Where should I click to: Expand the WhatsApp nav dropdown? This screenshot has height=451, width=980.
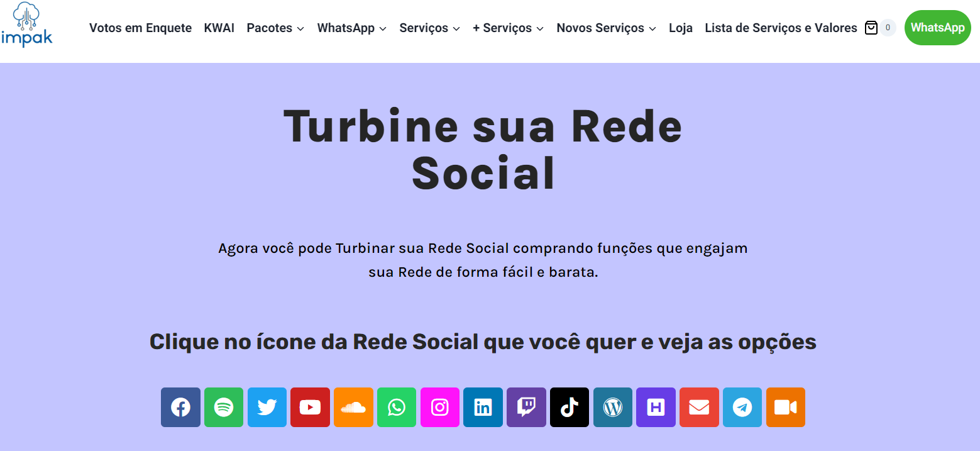pos(352,28)
